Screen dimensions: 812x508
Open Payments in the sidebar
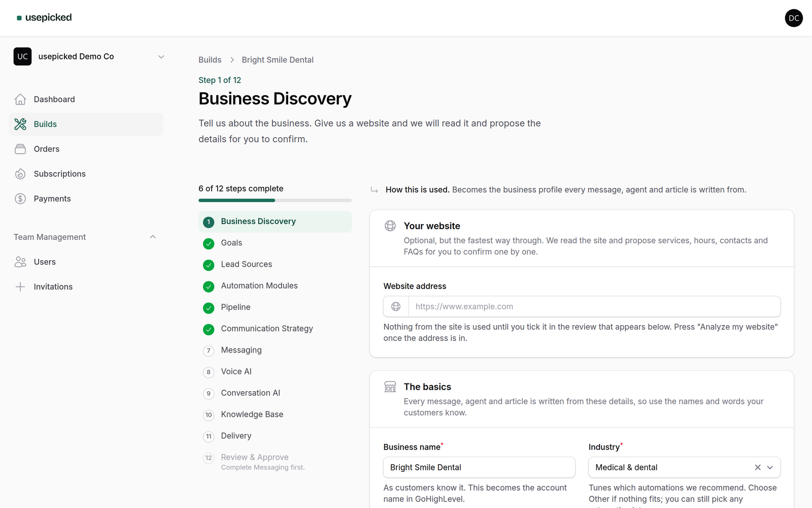tap(86, 199)
